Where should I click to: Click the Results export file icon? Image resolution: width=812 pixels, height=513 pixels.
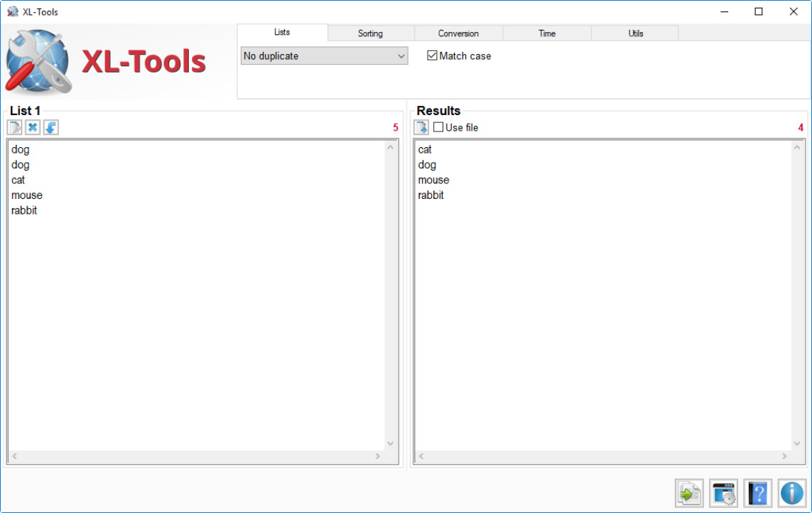click(421, 127)
